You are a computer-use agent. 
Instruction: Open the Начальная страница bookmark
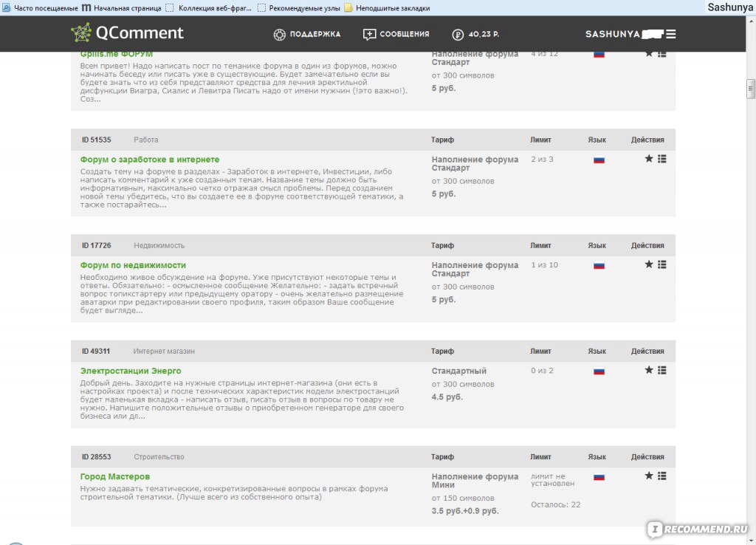122,8
